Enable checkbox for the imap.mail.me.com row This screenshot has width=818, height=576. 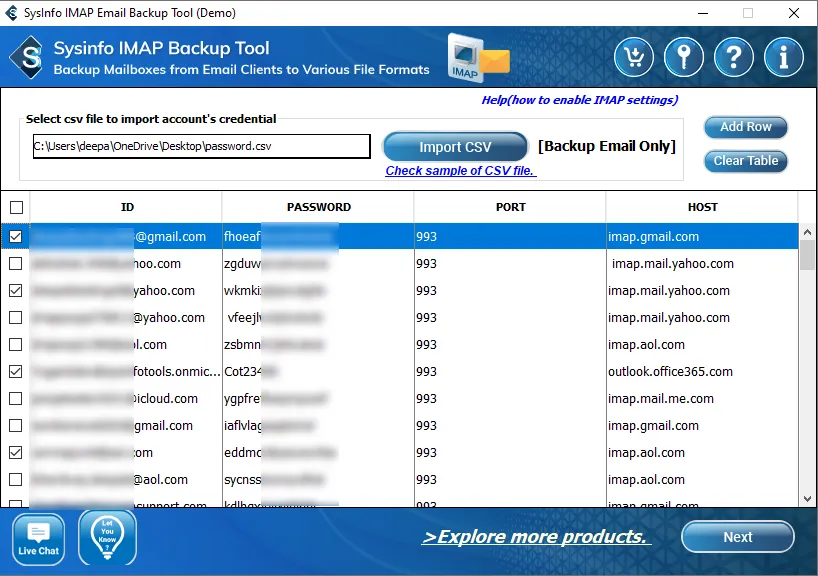tap(16, 399)
